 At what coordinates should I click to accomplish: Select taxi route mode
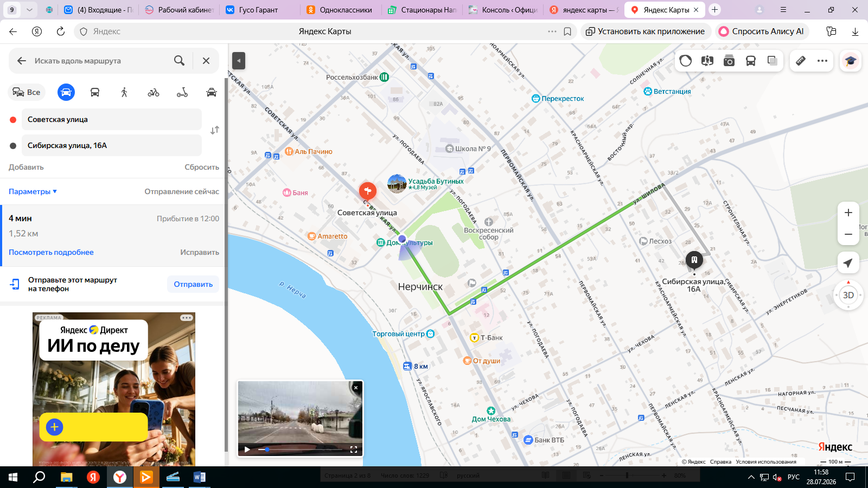pyautogui.click(x=212, y=92)
